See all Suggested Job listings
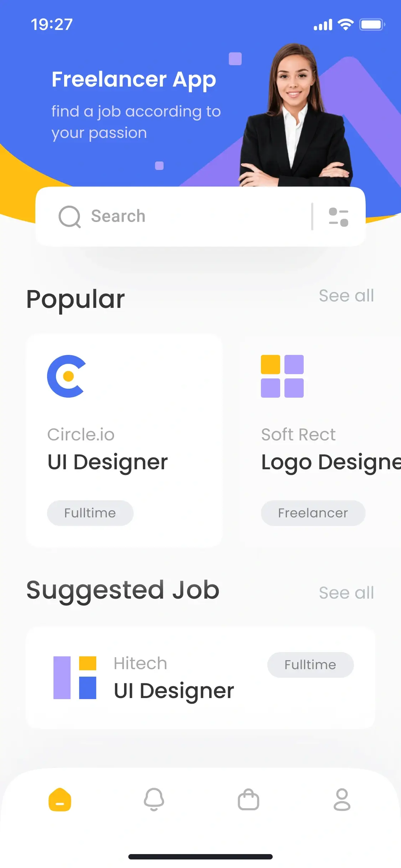The height and width of the screenshot is (868, 401). [x=346, y=593]
